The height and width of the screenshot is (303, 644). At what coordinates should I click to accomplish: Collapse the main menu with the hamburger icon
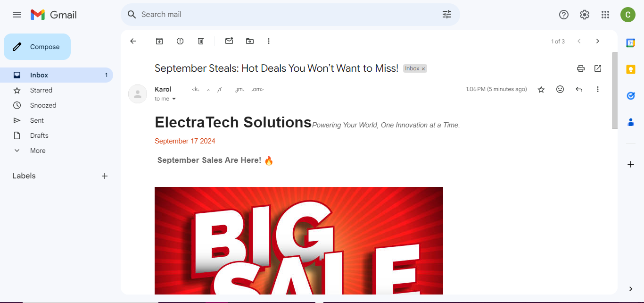17,15
